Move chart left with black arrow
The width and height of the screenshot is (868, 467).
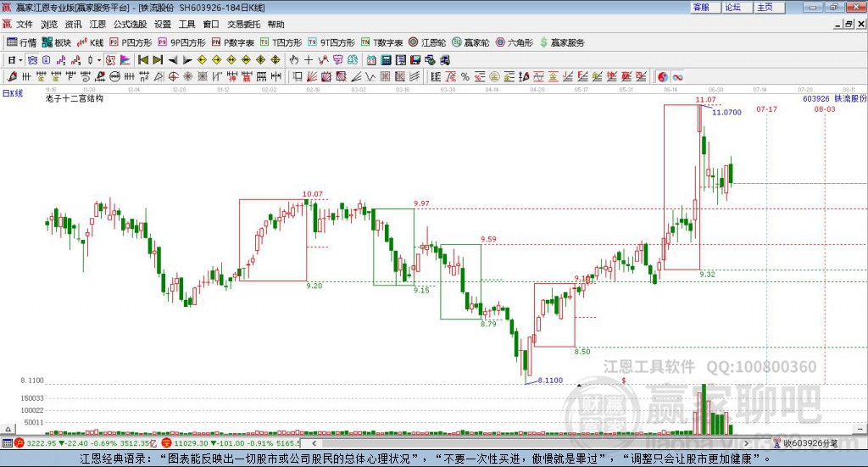point(173,60)
